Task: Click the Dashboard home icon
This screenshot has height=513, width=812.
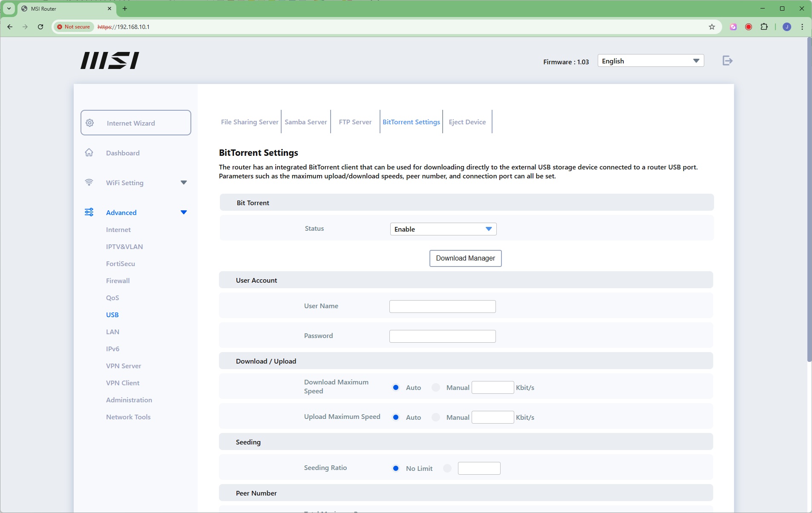Action: tap(89, 153)
